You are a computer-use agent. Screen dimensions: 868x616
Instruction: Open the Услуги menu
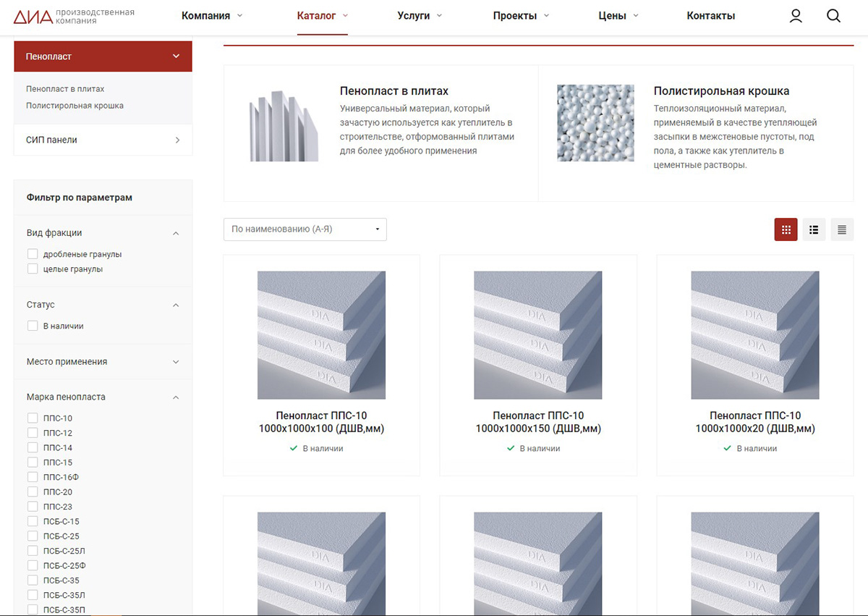420,16
